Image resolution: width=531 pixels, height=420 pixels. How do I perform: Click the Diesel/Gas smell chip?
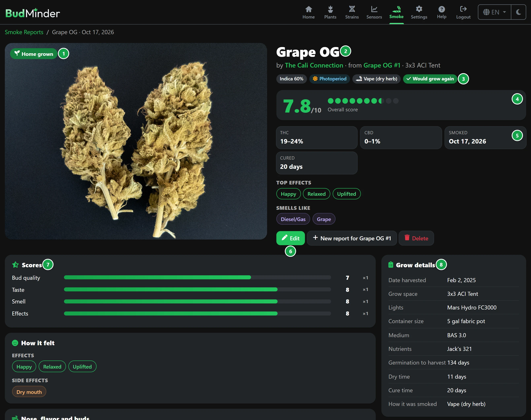293,219
